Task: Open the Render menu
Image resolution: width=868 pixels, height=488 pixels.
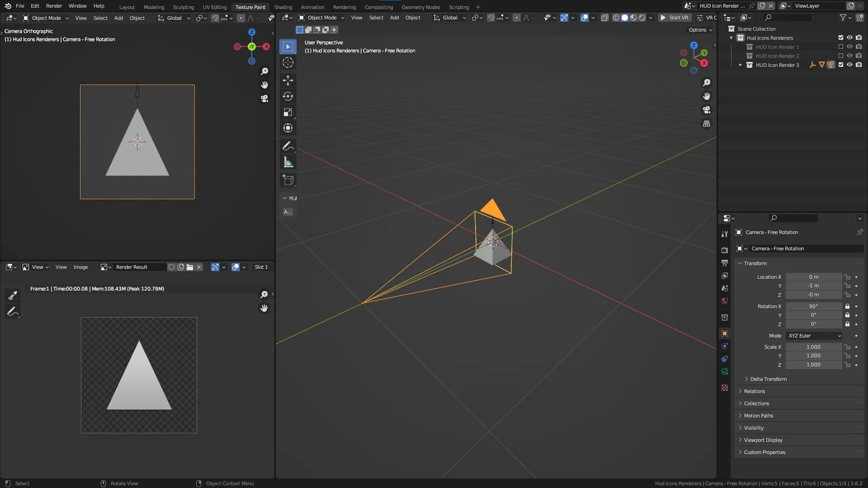Action: (x=54, y=6)
